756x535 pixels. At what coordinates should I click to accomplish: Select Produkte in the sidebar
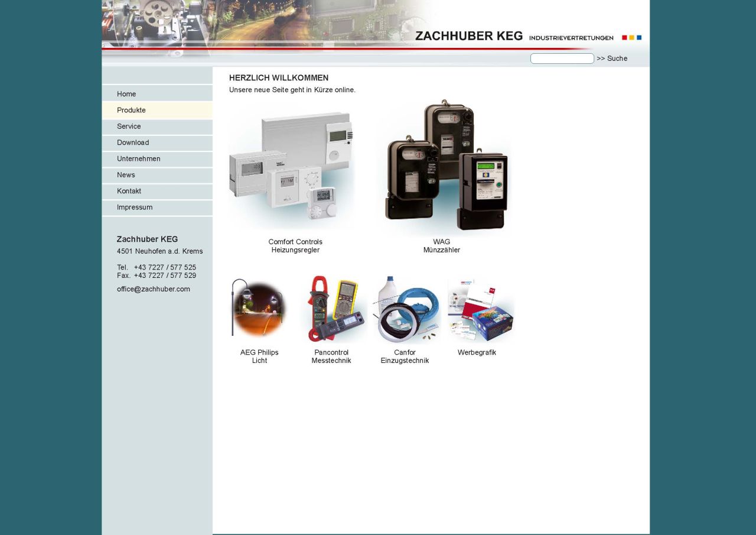131,110
